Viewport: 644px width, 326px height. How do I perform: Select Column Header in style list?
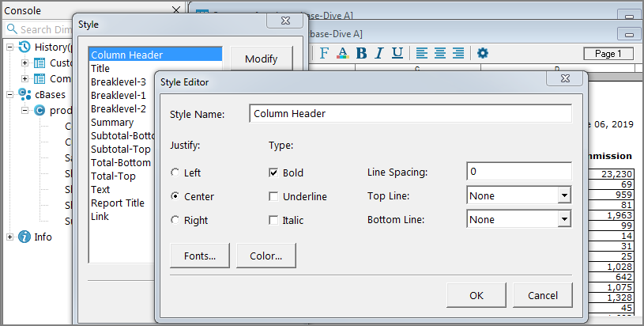(155, 55)
